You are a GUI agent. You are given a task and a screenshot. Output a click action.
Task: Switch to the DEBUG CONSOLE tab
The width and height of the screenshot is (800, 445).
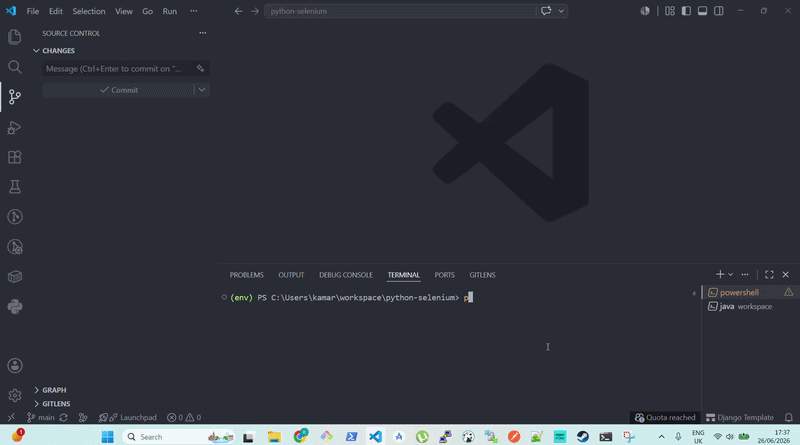point(346,275)
